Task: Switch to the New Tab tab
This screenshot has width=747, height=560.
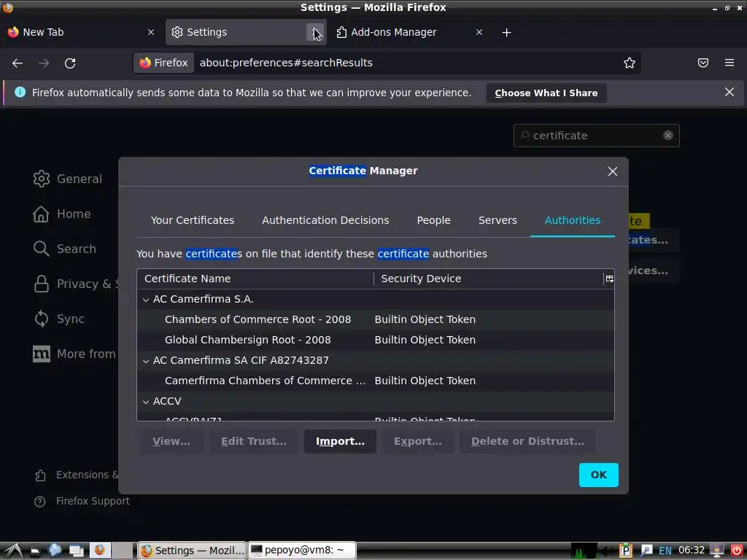Action: click(81, 32)
